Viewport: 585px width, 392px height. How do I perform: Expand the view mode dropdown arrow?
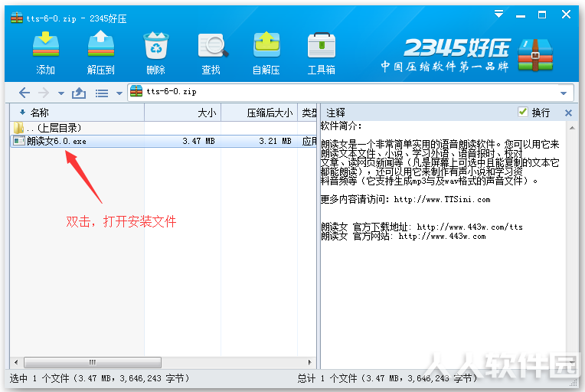tap(119, 93)
